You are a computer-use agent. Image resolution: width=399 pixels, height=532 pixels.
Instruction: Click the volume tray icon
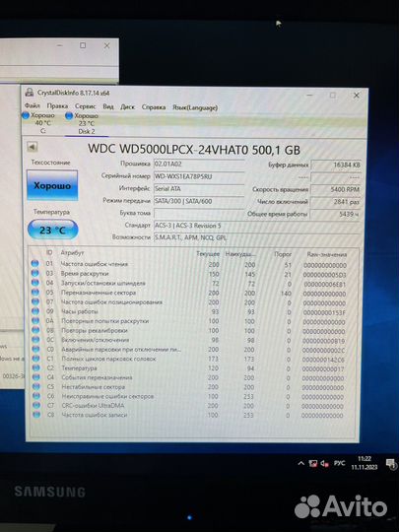click(x=324, y=463)
